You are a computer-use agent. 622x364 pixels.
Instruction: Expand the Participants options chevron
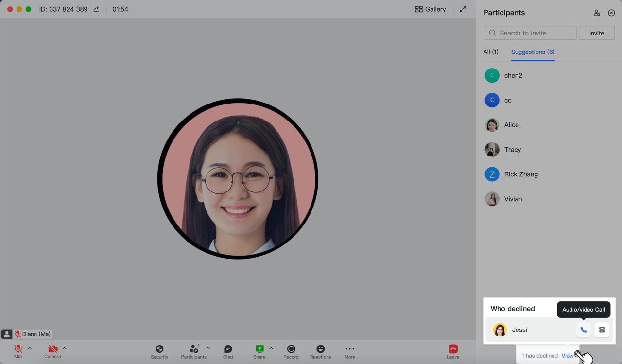tap(208, 348)
